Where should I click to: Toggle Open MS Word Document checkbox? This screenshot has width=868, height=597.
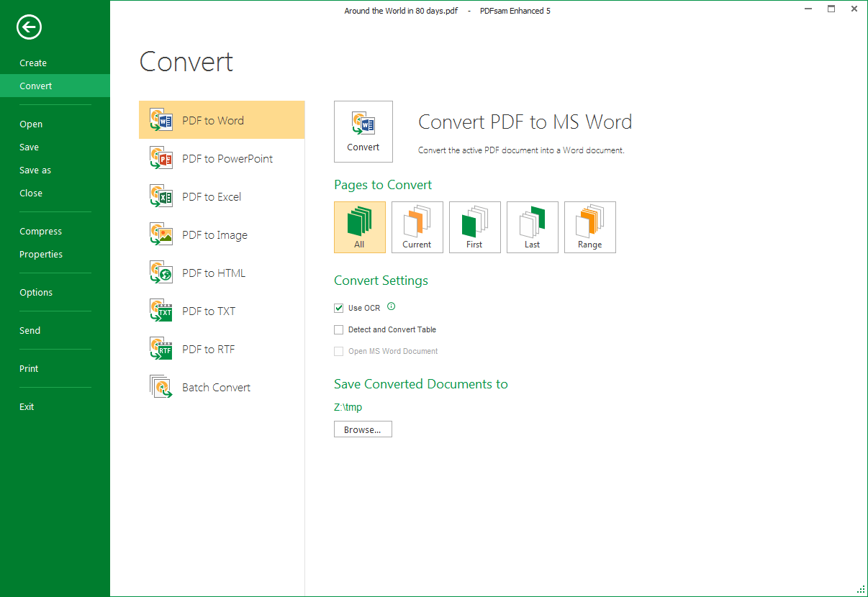coord(339,351)
